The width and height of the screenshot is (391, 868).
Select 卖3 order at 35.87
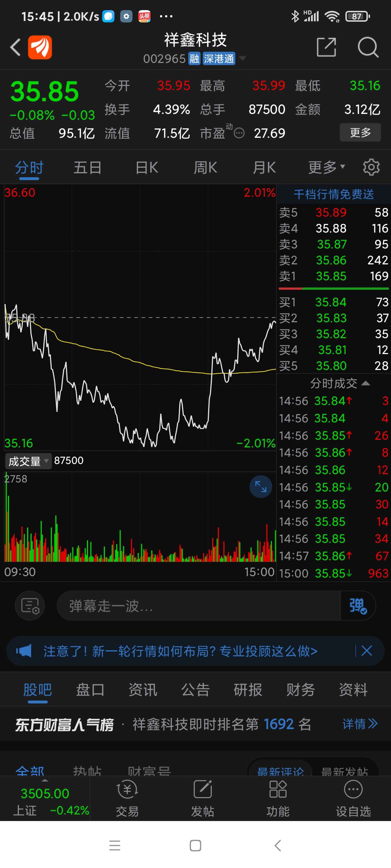point(333,244)
